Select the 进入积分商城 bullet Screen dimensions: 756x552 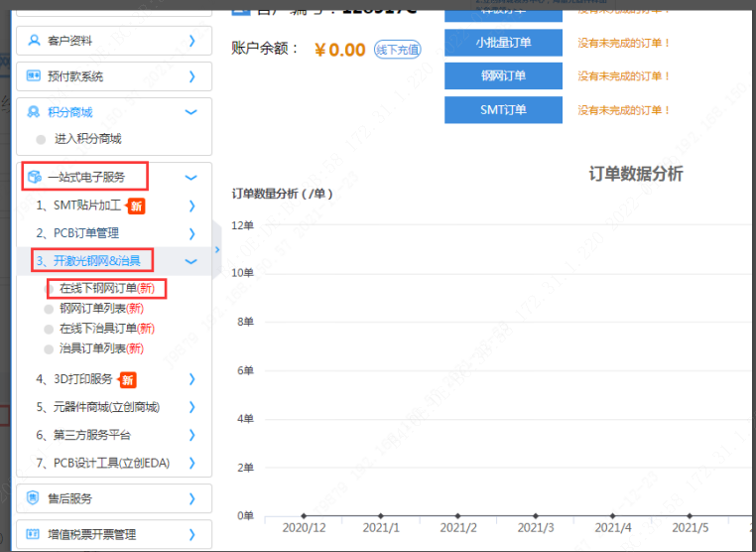tap(41, 140)
